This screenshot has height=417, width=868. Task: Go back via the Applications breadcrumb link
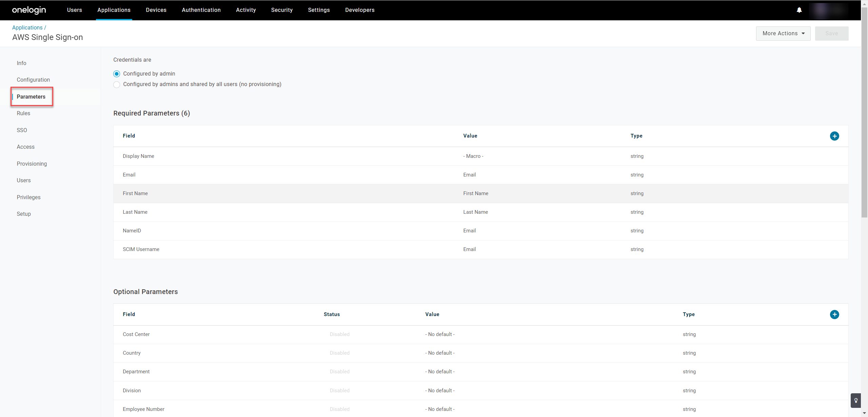pyautogui.click(x=27, y=27)
